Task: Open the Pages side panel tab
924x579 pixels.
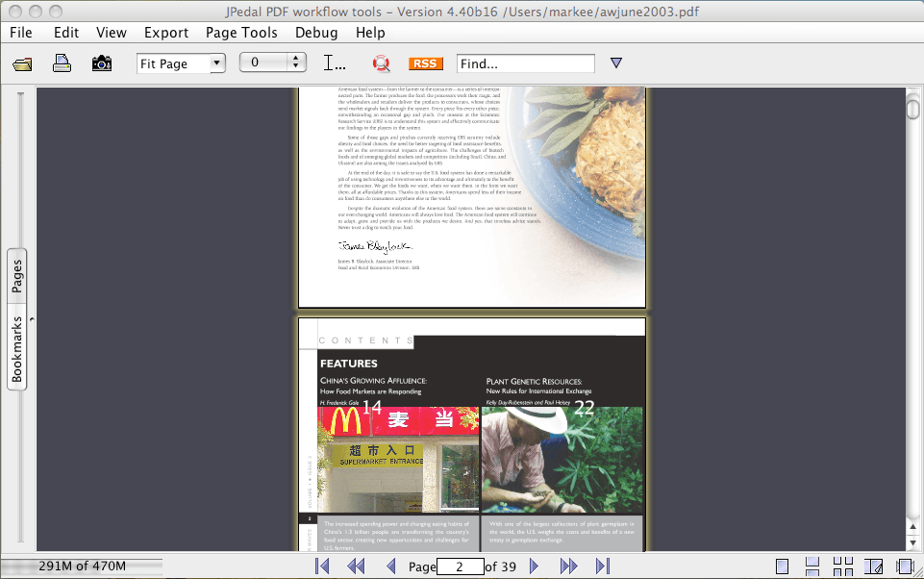Action: click(17, 277)
